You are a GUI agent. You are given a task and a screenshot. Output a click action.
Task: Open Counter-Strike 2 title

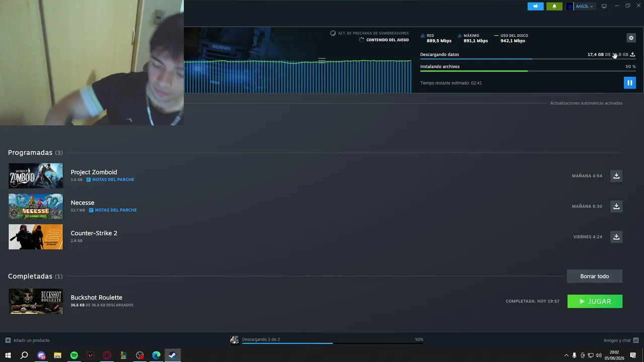point(94,233)
